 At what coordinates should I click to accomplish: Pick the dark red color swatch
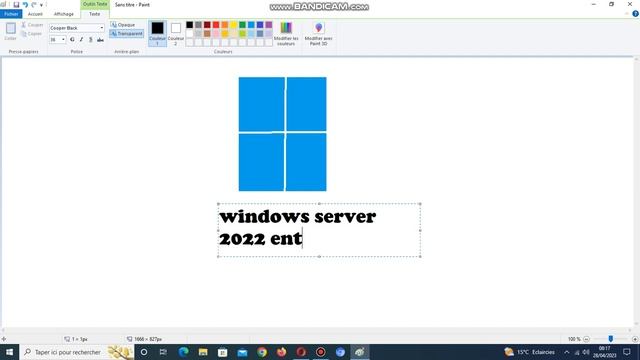pyautogui.click(x=207, y=25)
